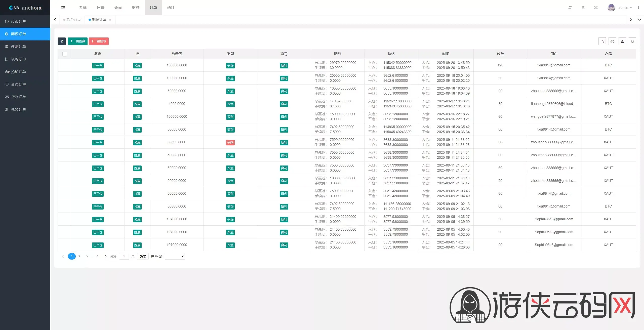Expand the tab list down chevron
The height and width of the screenshot is (330, 644).
[639, 20]
